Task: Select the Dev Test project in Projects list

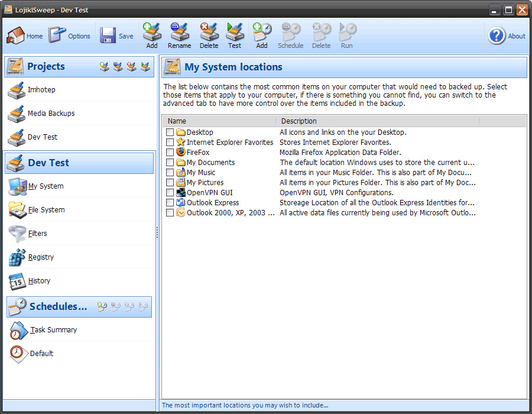Action: [79, 137]
